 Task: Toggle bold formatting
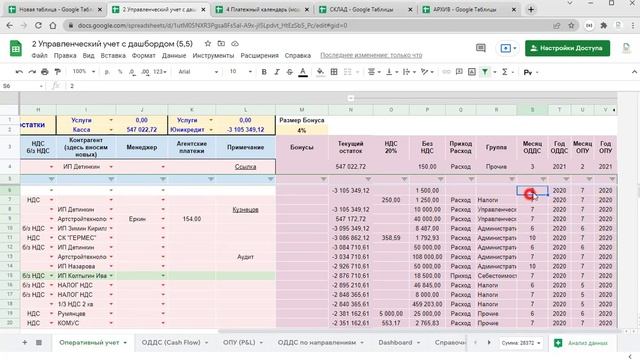tap(264, 72)
